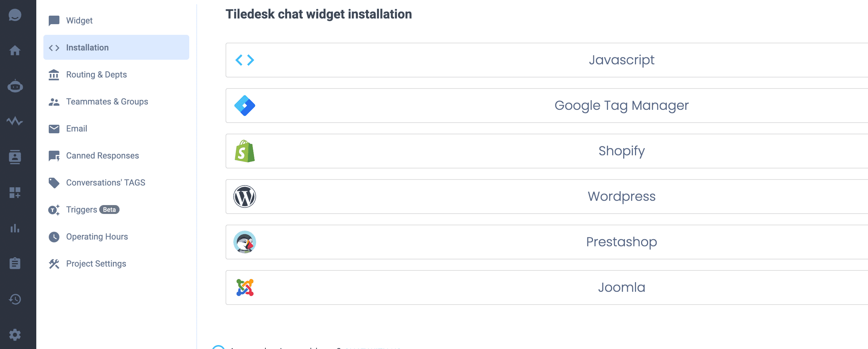Choose Javascript installation option
The width and height of the screenshot is (868, 349).
[547, 60]
